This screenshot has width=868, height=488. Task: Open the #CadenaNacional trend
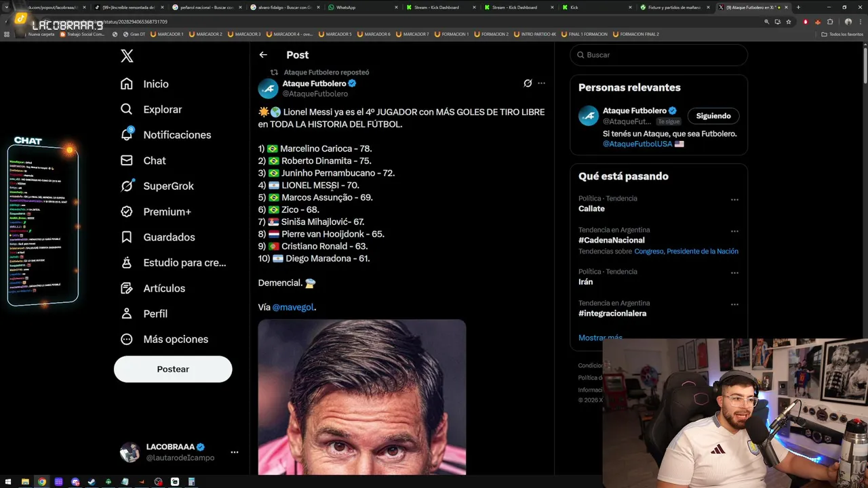tap(612, 240)
